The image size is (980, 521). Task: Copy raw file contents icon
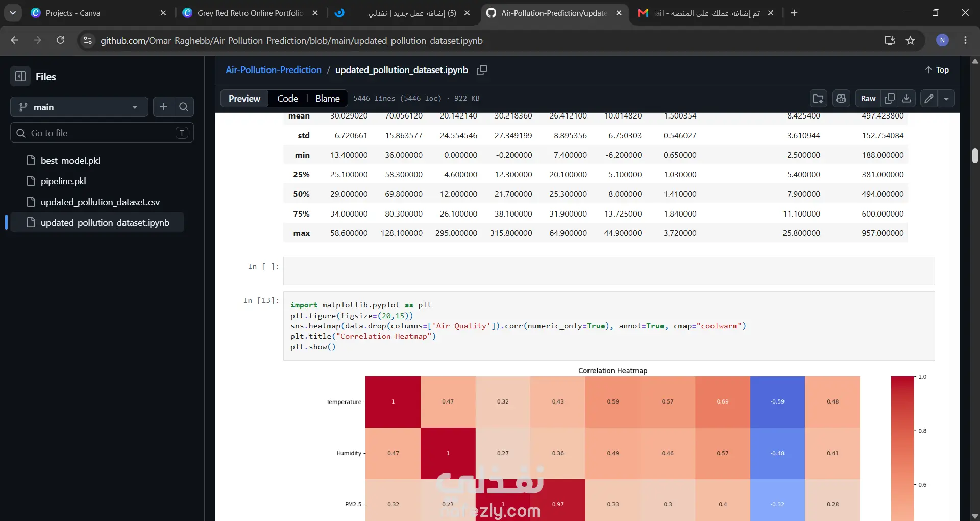pos(890,99)
